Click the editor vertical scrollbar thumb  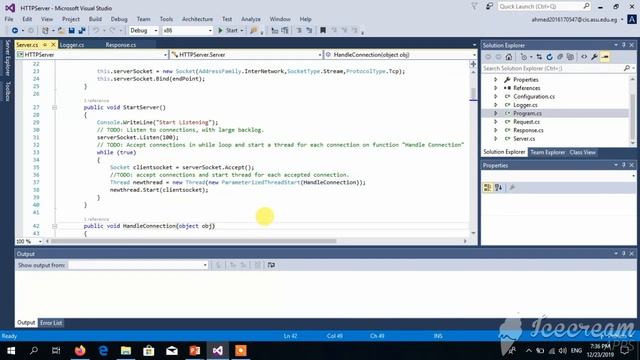[473, 94]
